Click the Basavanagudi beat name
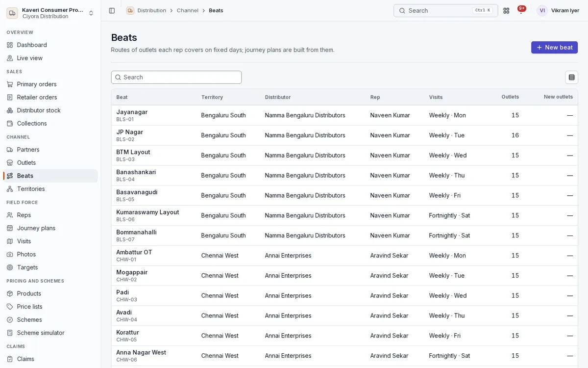 137,192
